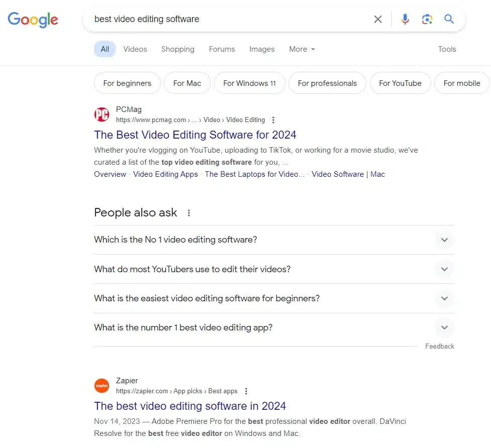Select the 'For beginners' filter chip
The height and width of the screenshot is (448, 491).
pos(127,83)
